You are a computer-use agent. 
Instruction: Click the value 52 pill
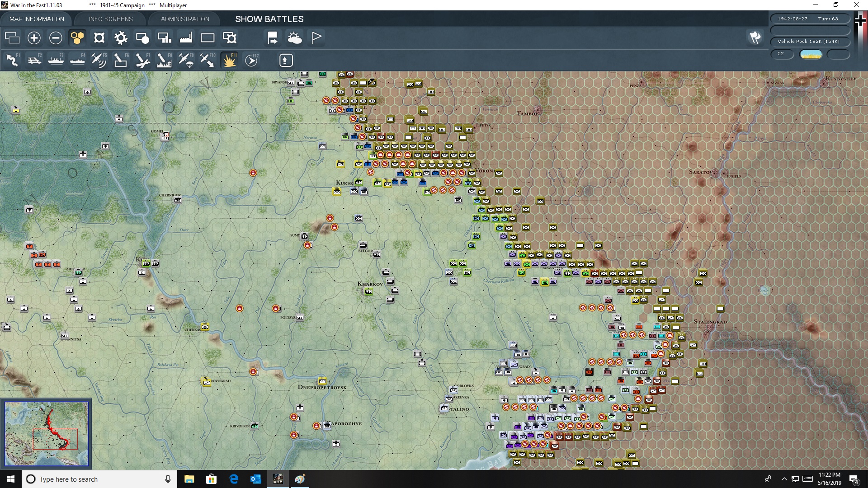(x=782, y=54)
